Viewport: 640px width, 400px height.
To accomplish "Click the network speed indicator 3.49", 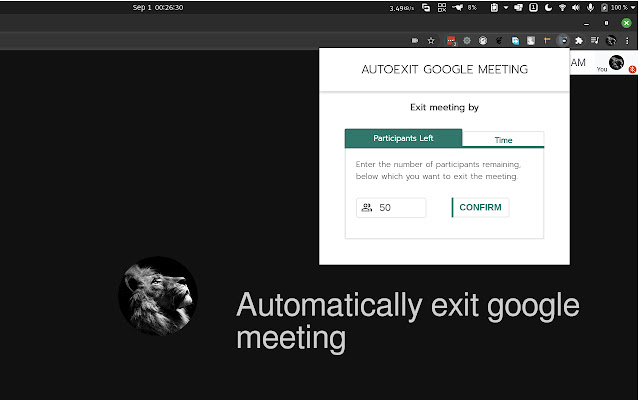I will coord(402,8).
